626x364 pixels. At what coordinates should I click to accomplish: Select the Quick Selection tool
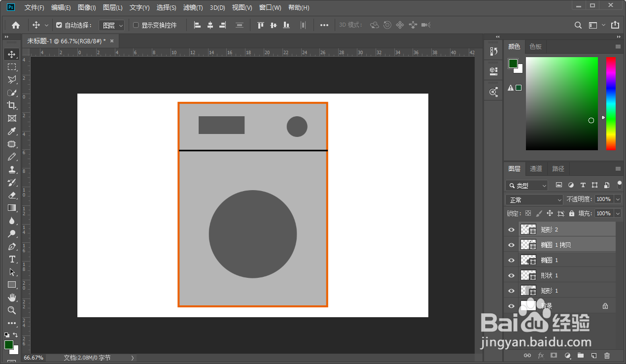[12, 93]
